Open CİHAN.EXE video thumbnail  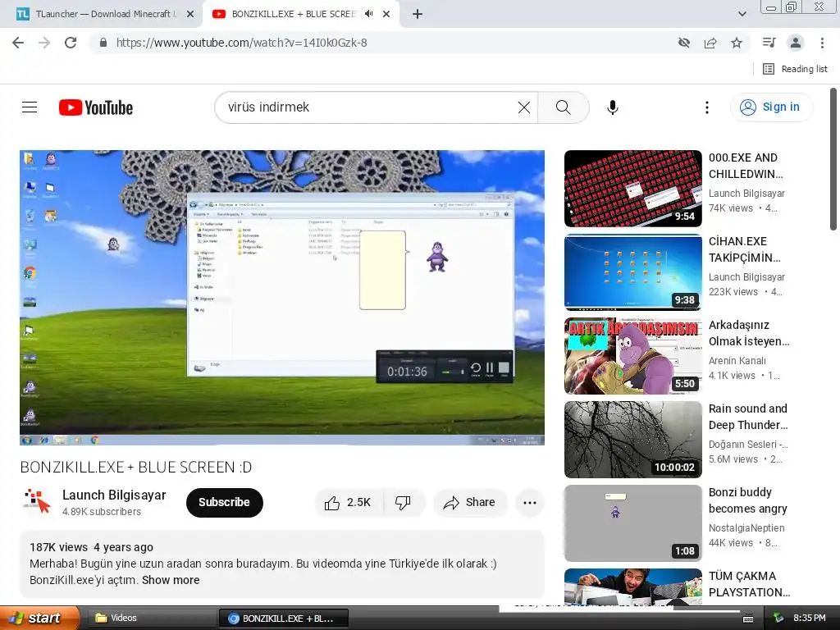[x=633, y=272]
